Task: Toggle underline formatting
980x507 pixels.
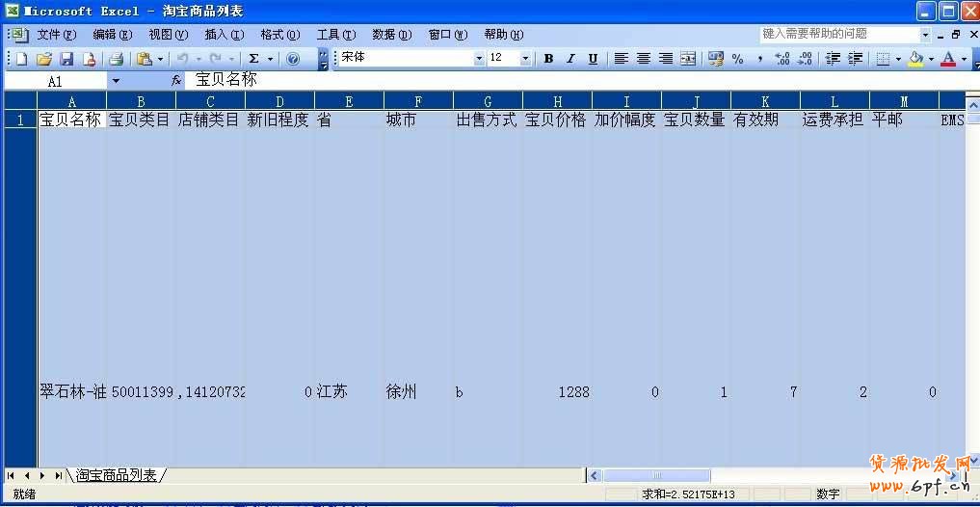Action: point(593,59)
